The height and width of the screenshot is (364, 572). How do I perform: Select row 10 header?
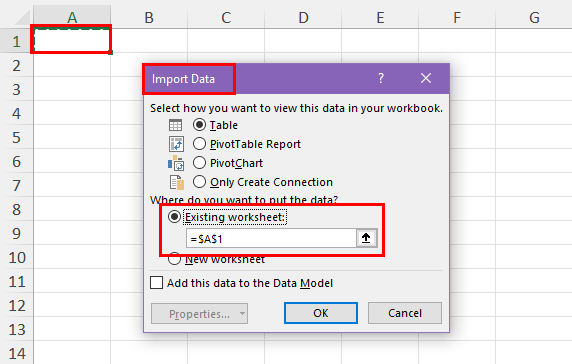click(x=16, y=257)
